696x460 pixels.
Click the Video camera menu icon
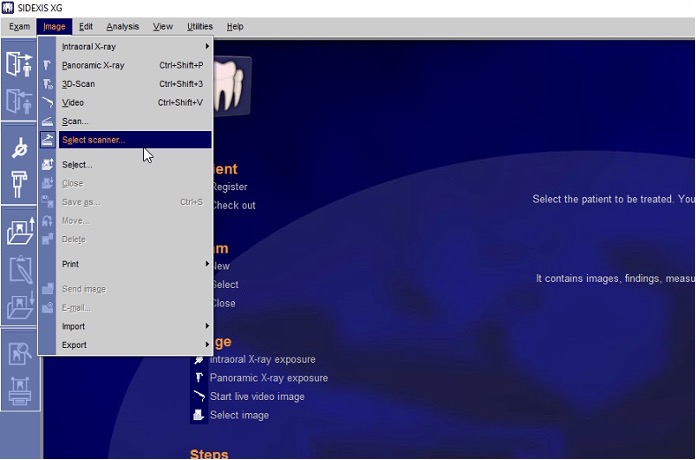[47, 103]
